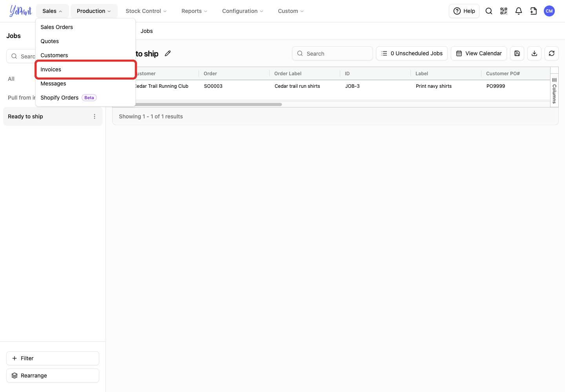Open Help
This screenshot has height=392, width=565.
(x=464, y=11)
